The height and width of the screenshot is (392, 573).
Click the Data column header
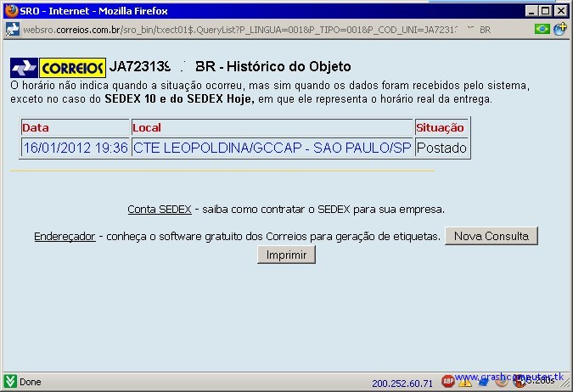76,128
